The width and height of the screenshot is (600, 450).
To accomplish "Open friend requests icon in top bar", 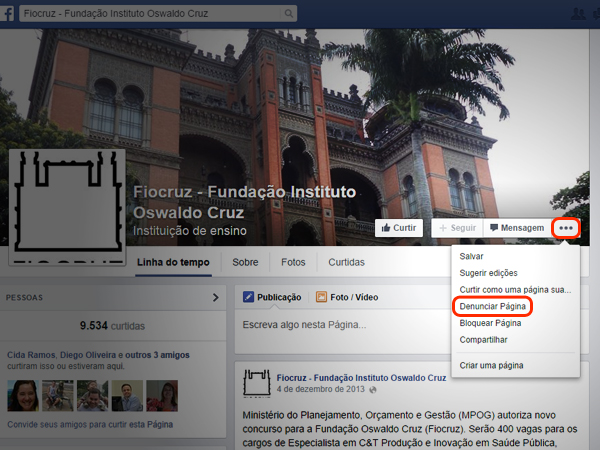I will (578, 14).
